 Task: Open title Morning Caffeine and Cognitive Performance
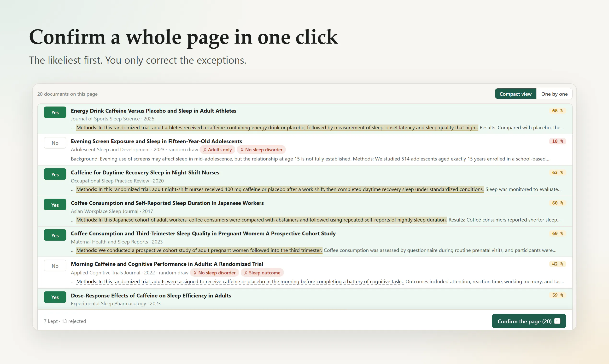(167, 264)
